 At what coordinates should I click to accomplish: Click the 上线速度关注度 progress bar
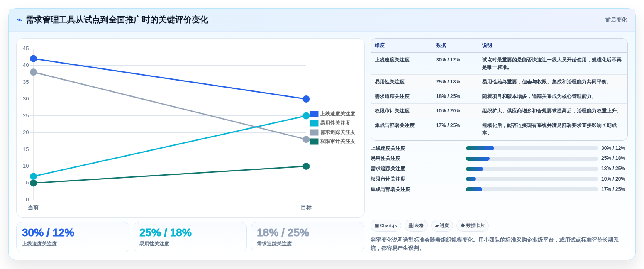(x=532, y=148)
